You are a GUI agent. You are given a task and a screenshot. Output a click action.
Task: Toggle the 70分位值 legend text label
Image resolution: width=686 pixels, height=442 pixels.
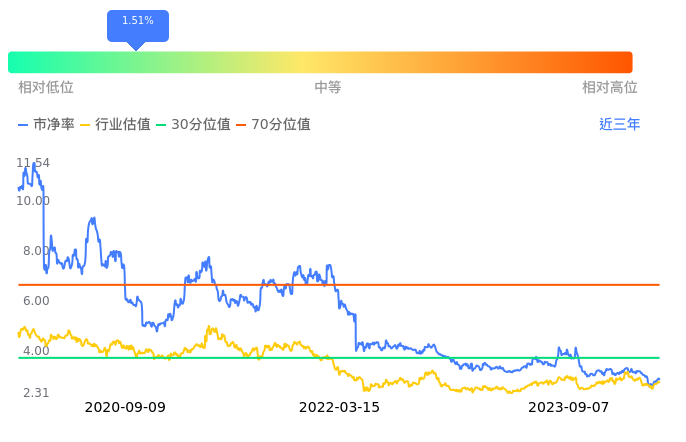[281, 125]
